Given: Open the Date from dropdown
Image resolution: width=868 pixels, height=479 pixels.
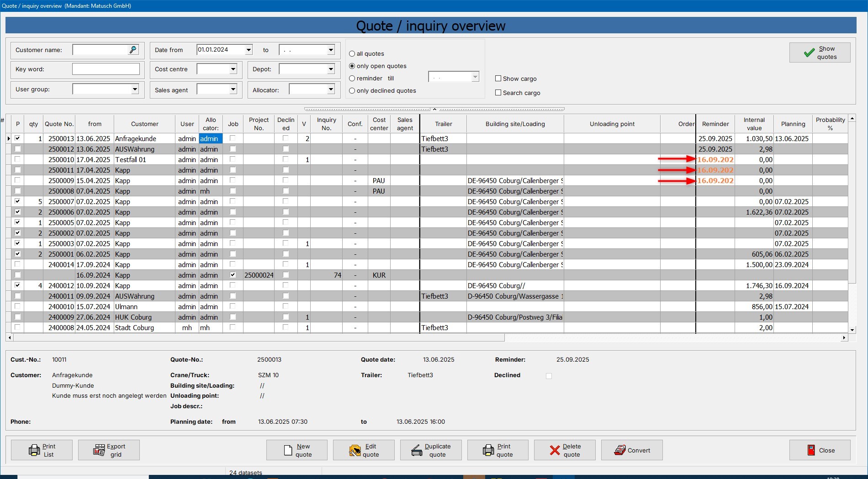Looking at the screenshot, I should tap(249, 50).
